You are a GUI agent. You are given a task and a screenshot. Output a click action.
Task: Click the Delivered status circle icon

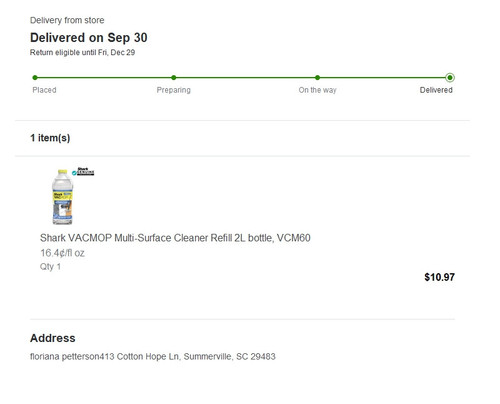(450, 78)
